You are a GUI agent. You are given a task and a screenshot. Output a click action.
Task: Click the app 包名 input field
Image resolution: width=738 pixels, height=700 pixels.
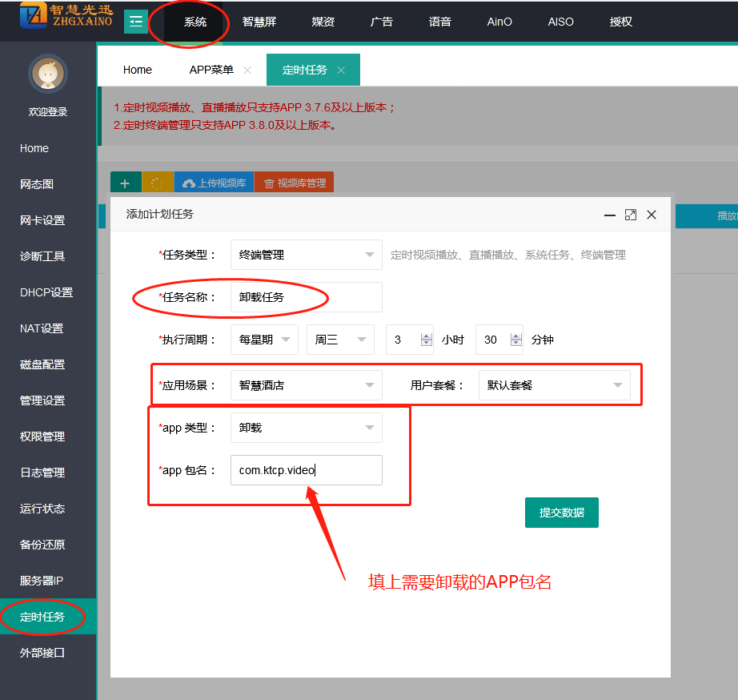pos(306,470)
